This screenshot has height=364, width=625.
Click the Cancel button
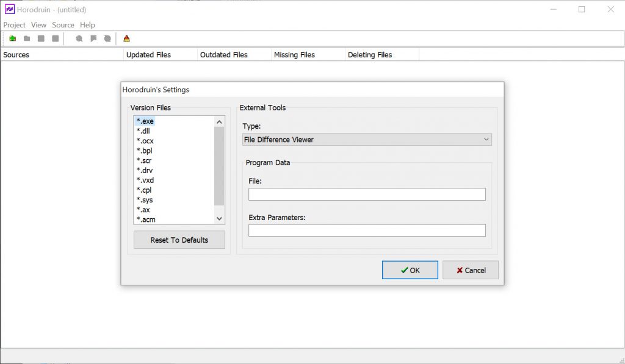(471, 270)
